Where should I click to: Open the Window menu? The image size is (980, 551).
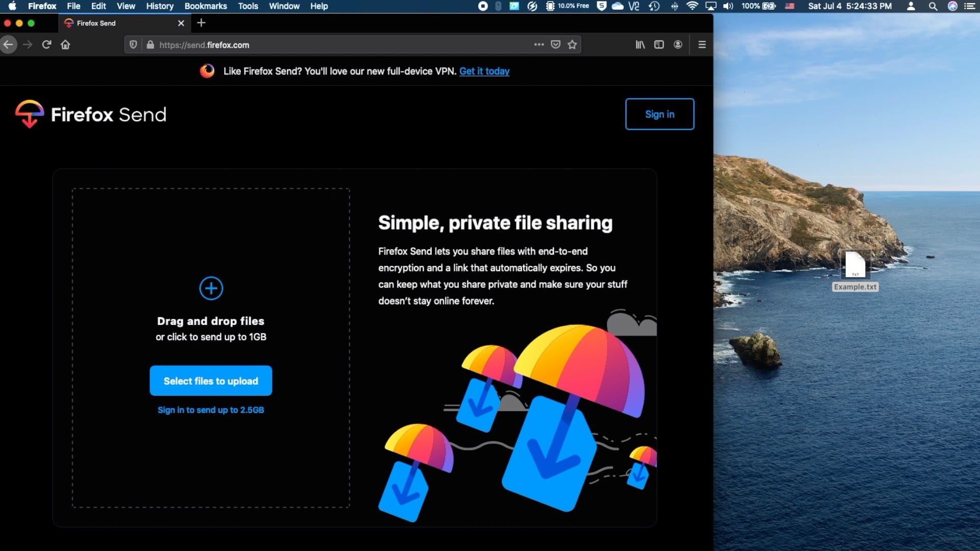[x=284, y=6]
